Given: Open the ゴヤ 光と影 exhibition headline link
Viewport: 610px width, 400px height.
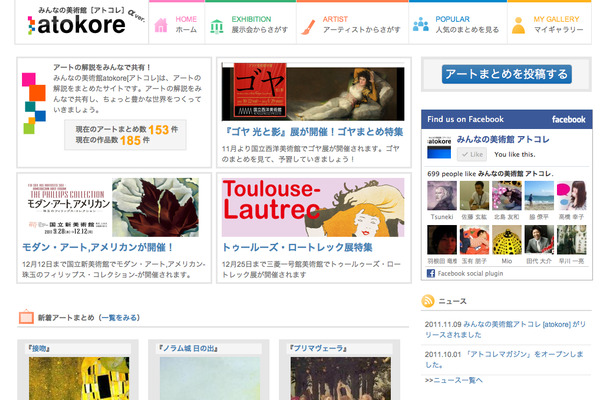Looking at the screenshot, I should click(314, 132).
